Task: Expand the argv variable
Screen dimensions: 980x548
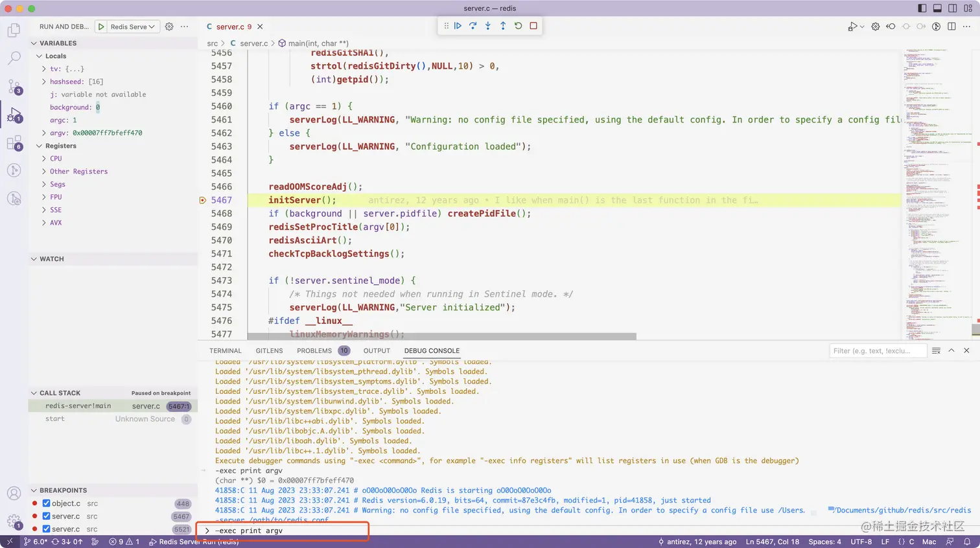Action: (44, 133)
